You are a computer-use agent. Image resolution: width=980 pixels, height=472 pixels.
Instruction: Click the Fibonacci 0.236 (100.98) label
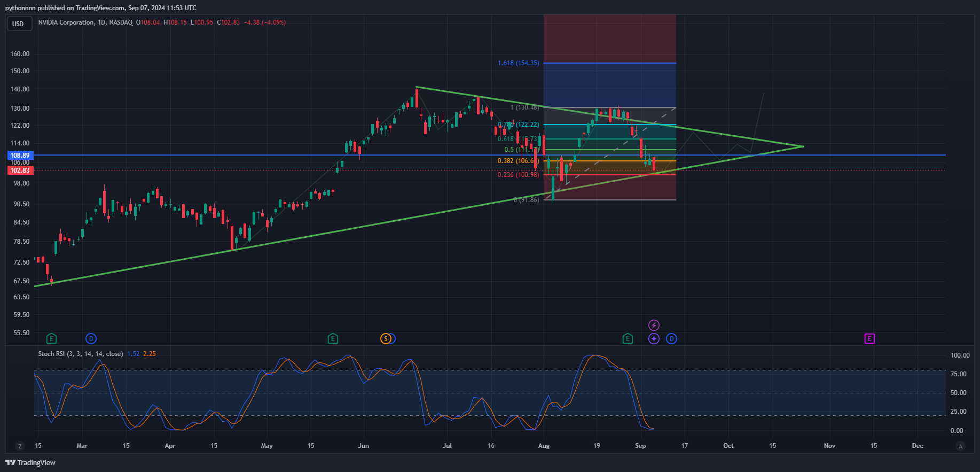[x=518, y=175]
